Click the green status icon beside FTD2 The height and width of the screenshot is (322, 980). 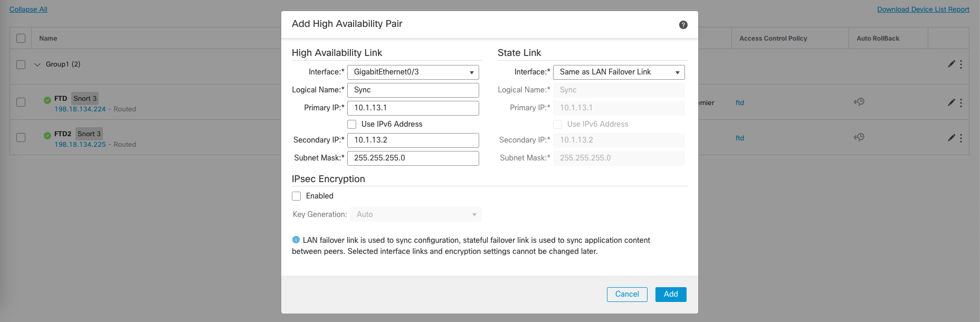(47, 135)
